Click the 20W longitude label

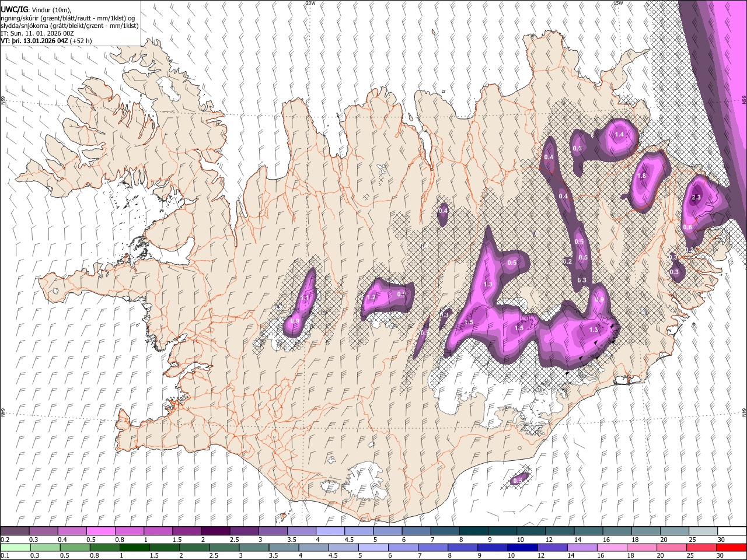310,3
